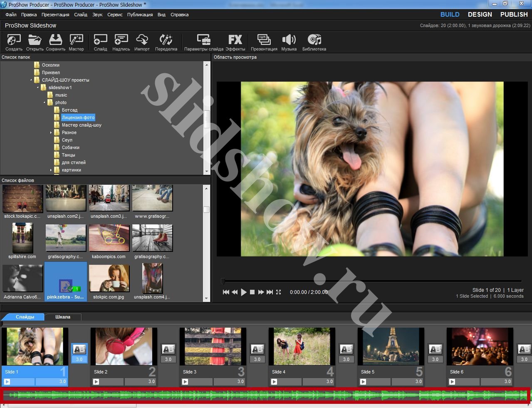
Task: Collapse the slideshow1 folder
Action: (38, 87)
